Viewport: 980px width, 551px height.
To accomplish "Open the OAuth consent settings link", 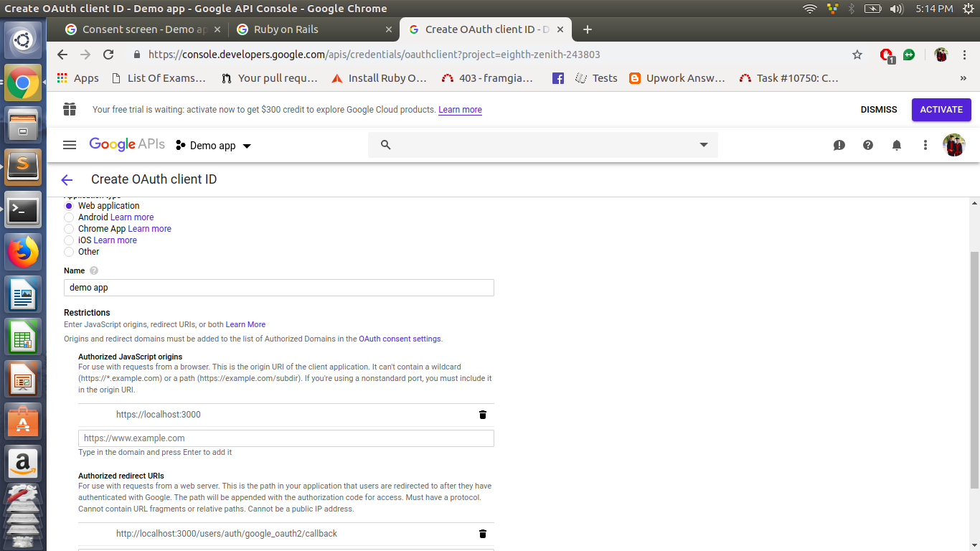I will 400,339.
